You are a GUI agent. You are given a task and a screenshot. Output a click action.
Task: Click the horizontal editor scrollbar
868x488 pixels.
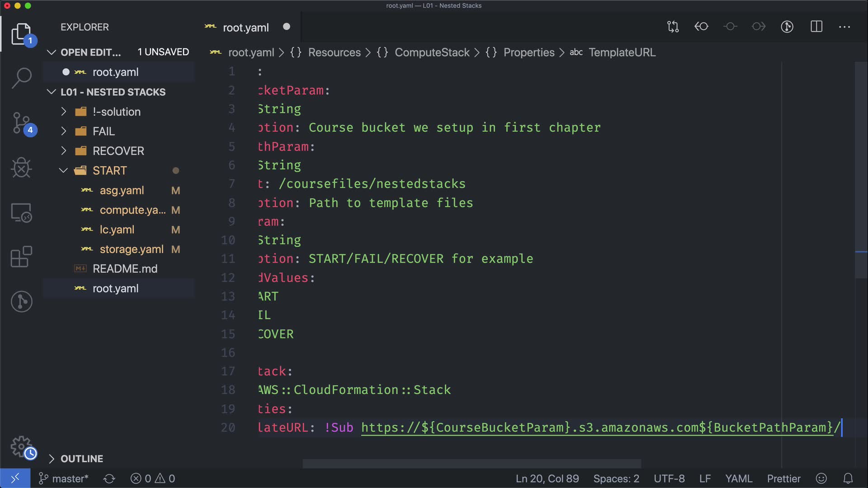pos(472,464)
